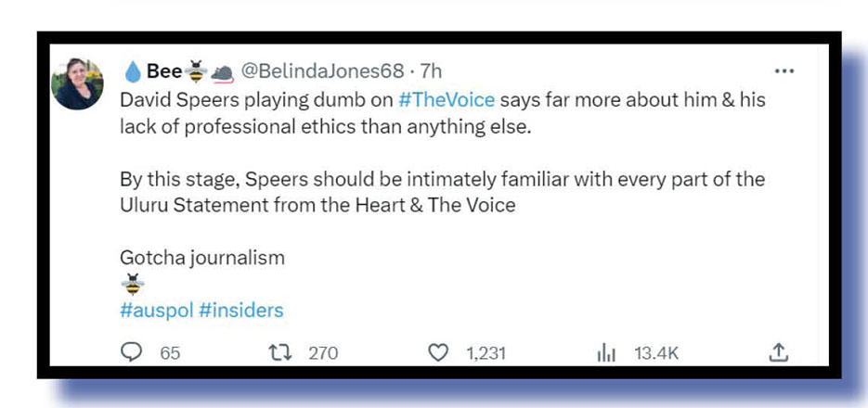Viewport: 868px width, 408px height.
Task: Click the blue water droplet emoji
Action: click(132, 71)
